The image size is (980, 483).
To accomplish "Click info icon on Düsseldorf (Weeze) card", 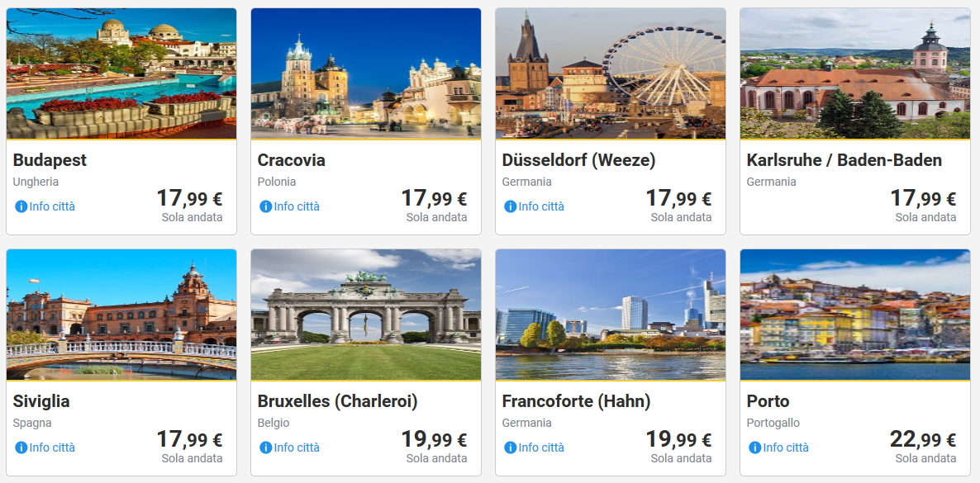I will click(x=510, y=206).
